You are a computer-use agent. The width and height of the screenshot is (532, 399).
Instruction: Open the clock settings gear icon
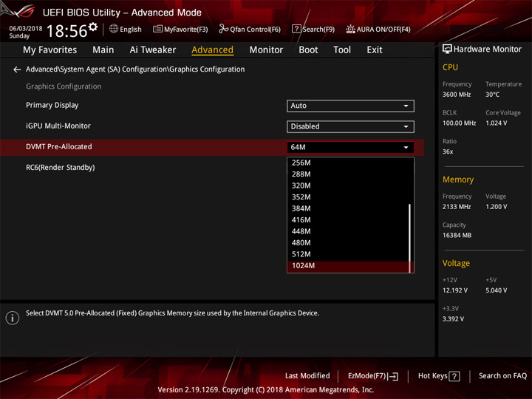93,27
